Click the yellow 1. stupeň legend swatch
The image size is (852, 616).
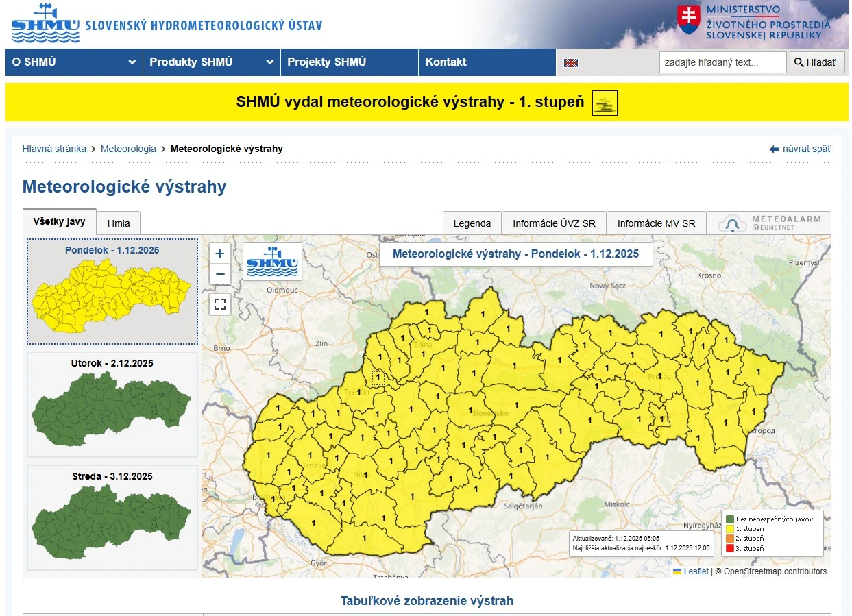pyautogui.click(x=730, y=529)
